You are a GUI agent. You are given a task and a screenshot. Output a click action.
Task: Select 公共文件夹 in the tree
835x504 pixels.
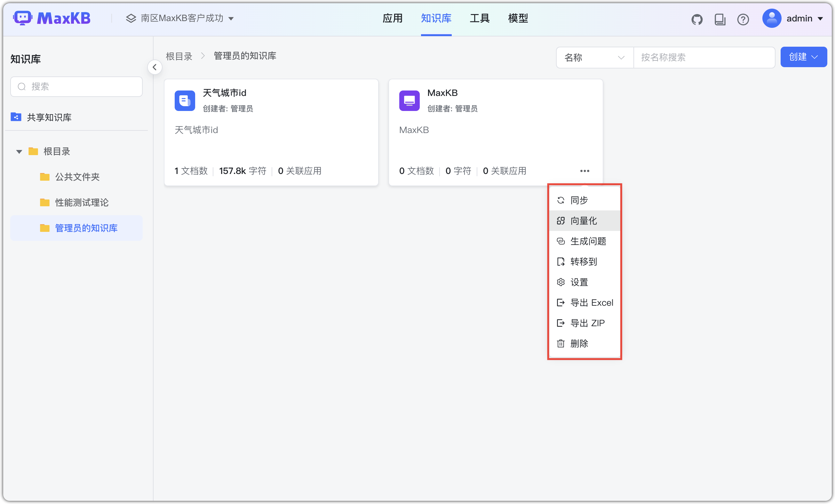coord(76,177)
